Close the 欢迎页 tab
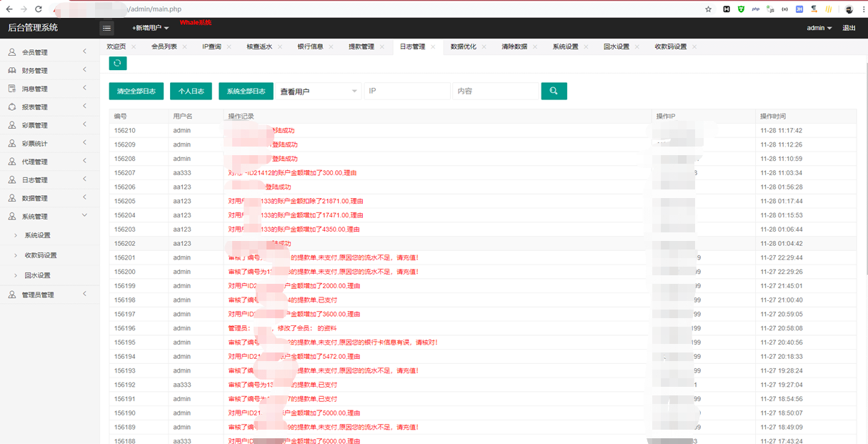Image resolution: width=868 pixels, height=444 pixels. click(134, 47)
